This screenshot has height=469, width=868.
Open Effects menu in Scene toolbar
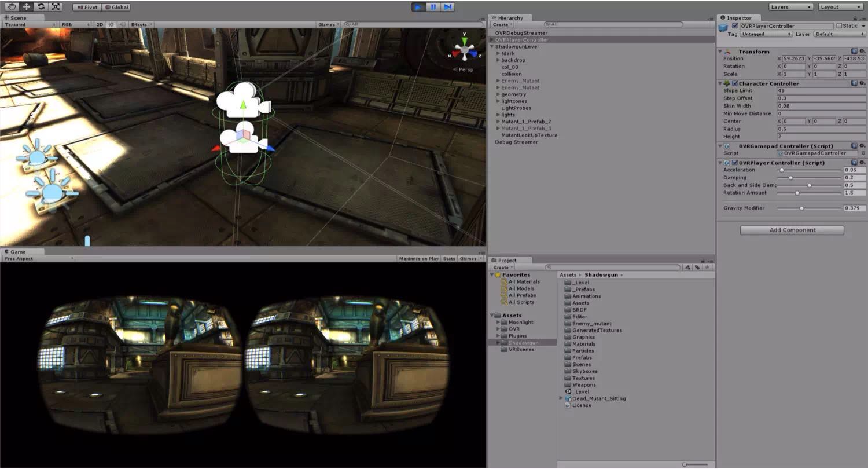pyautogui.click(x=141, y=25)
